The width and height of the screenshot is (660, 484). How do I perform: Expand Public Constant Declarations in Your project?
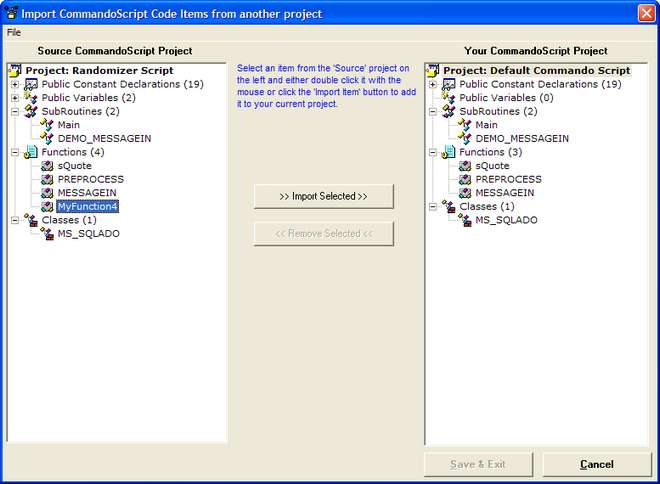click(x=433, y=85)
